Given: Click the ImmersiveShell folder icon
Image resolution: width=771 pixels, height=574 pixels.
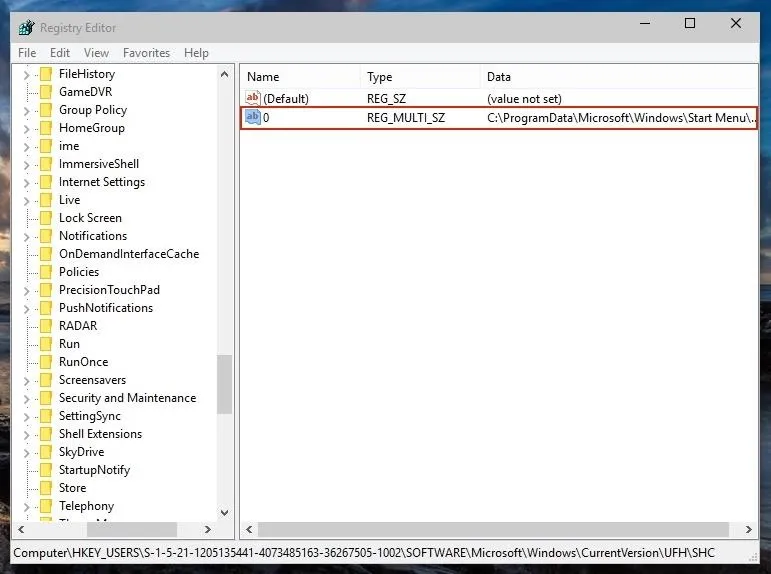Looking at the screenshot, I should [46, 164].
